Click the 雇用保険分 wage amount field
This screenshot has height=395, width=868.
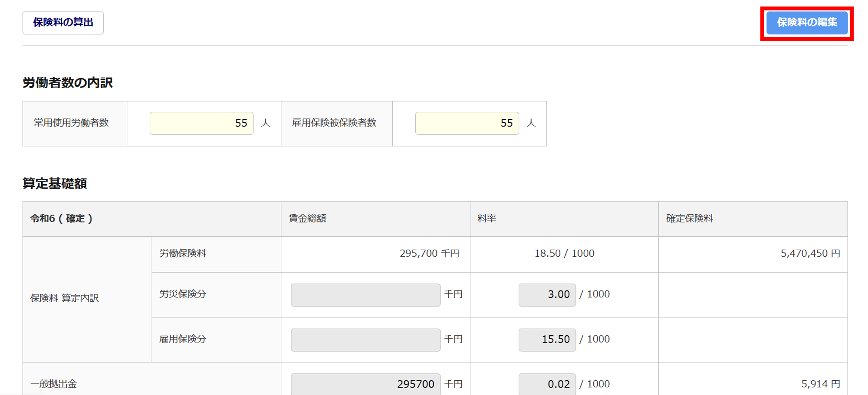[365, 340]
